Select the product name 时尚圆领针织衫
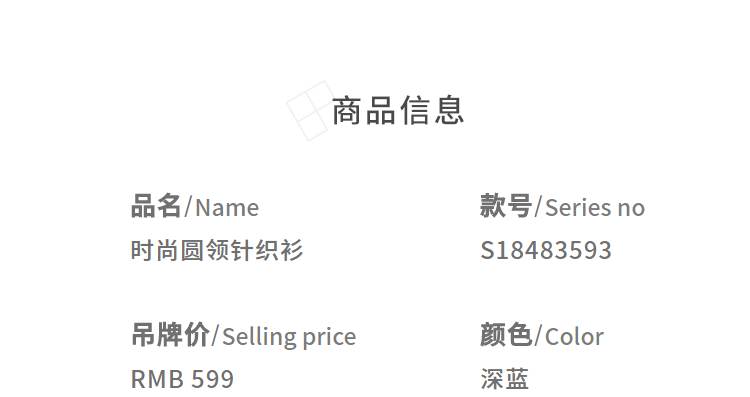Viewport: 750px width, 397px height. (217, 250)
